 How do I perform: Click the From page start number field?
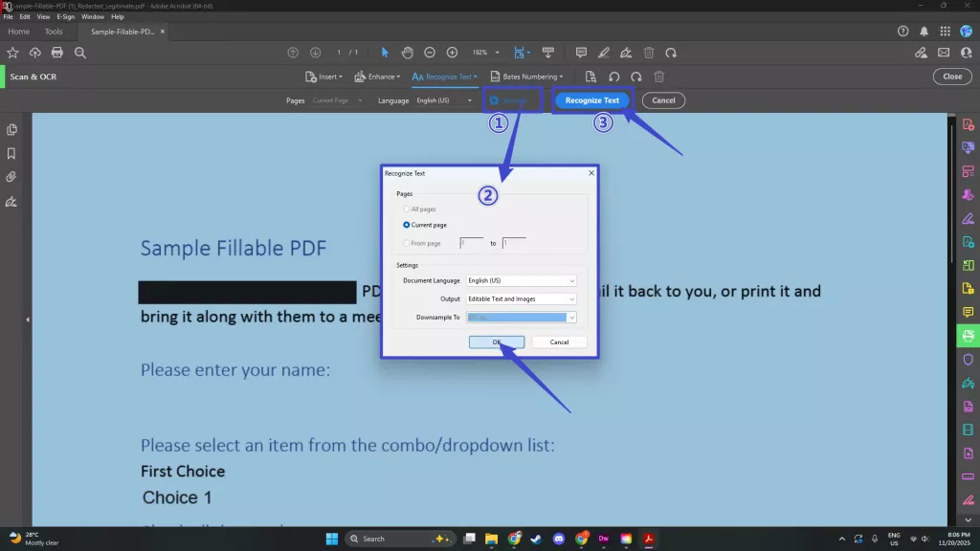[x=471, y=243]
